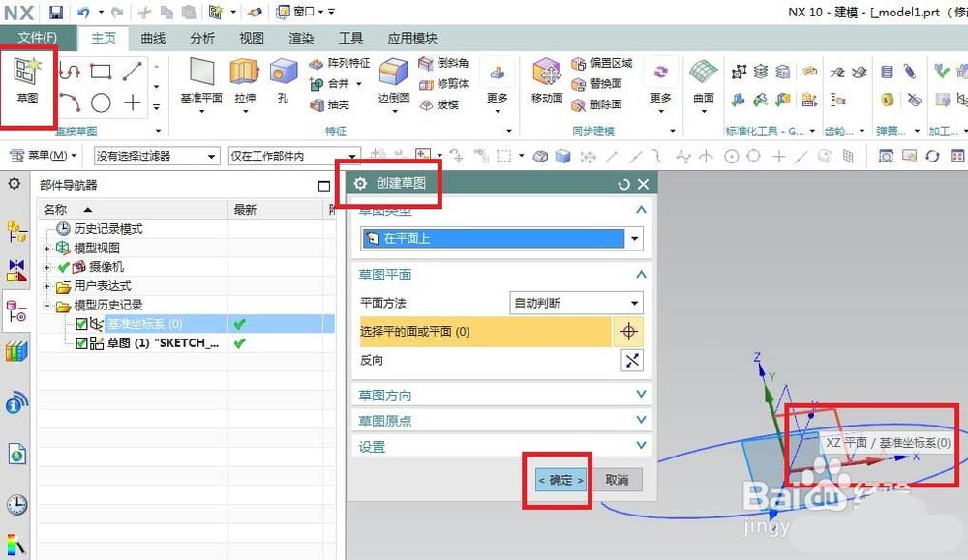Click the 倒斜角 chamfer tool
The image size is (968, 560).
coord(443,63)
